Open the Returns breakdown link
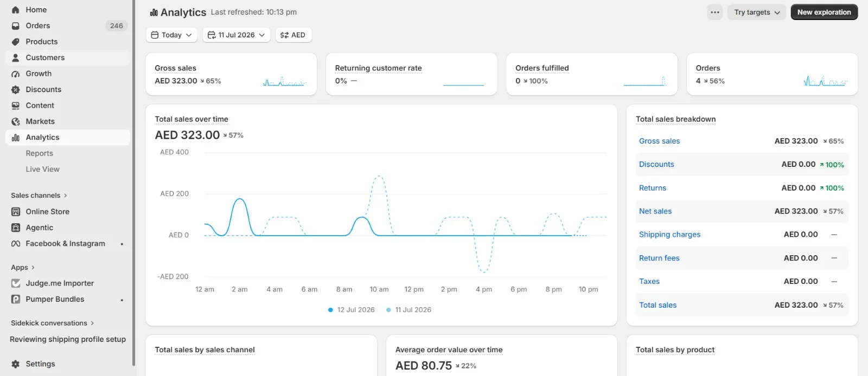This screenshot has height=376, width=868. coord(653,188)
